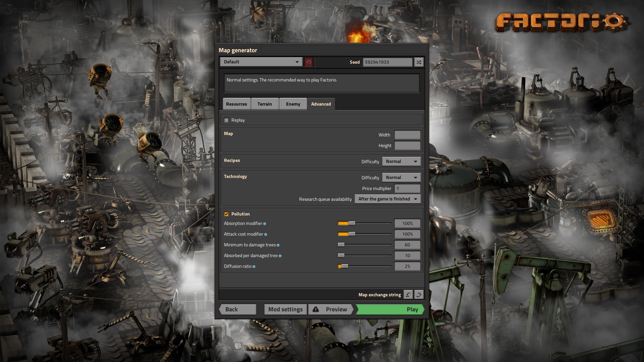Switch to the Resources tab
Viewport: 644px width, 362px height.
tap(236, 104)
